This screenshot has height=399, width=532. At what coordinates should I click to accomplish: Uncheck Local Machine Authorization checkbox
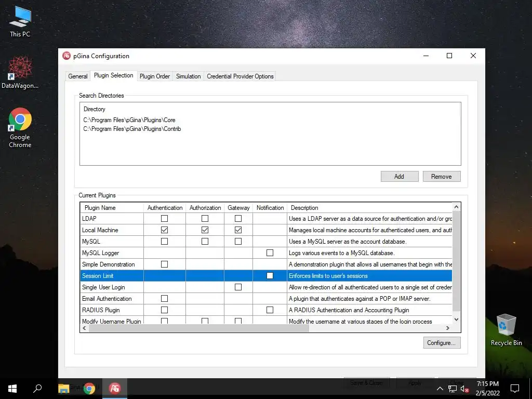click(x=205, y=230)
